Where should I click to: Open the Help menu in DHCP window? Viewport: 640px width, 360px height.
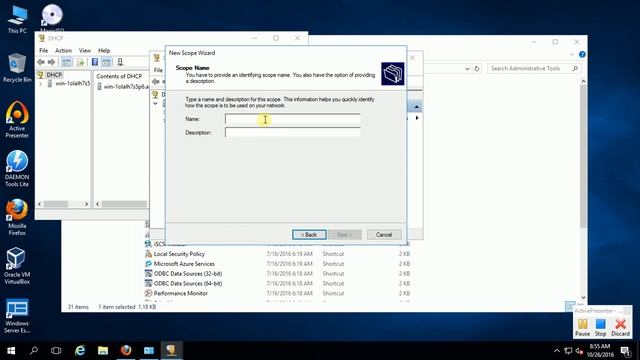[104, 51]
